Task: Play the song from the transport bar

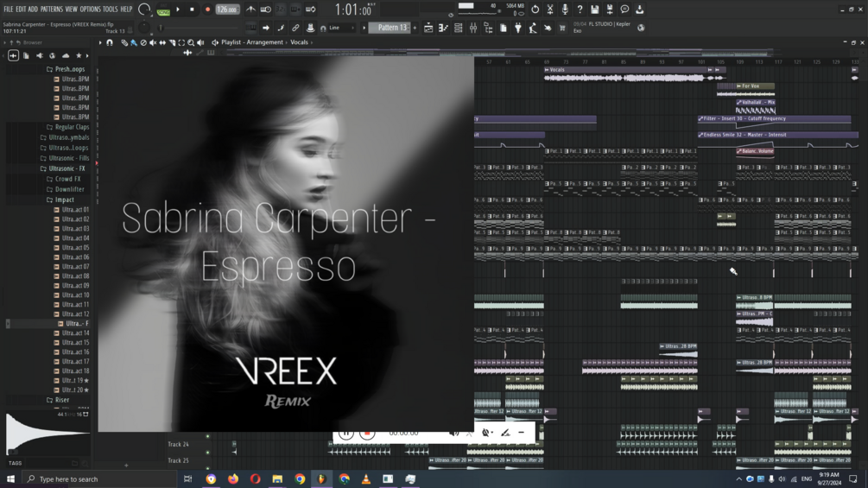Action: coord(178,10)
